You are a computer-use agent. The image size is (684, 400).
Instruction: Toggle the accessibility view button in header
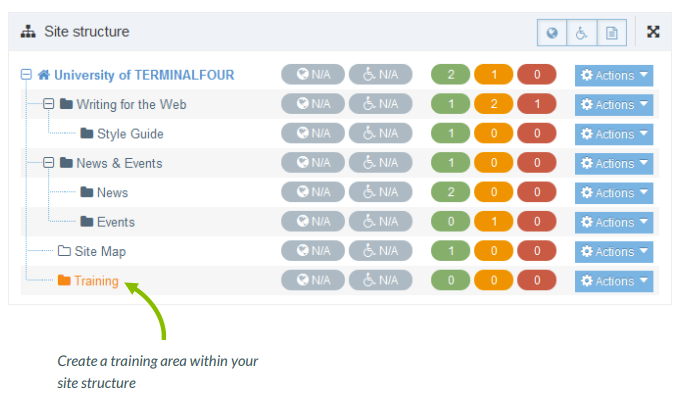point(581,32)
